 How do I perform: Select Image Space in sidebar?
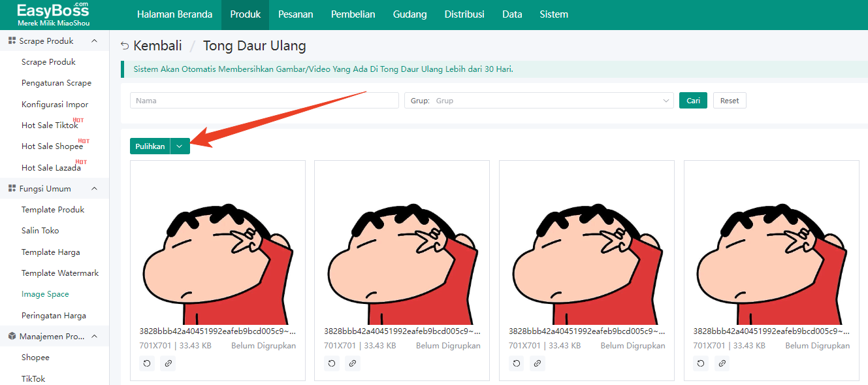(x=45, y=294)
